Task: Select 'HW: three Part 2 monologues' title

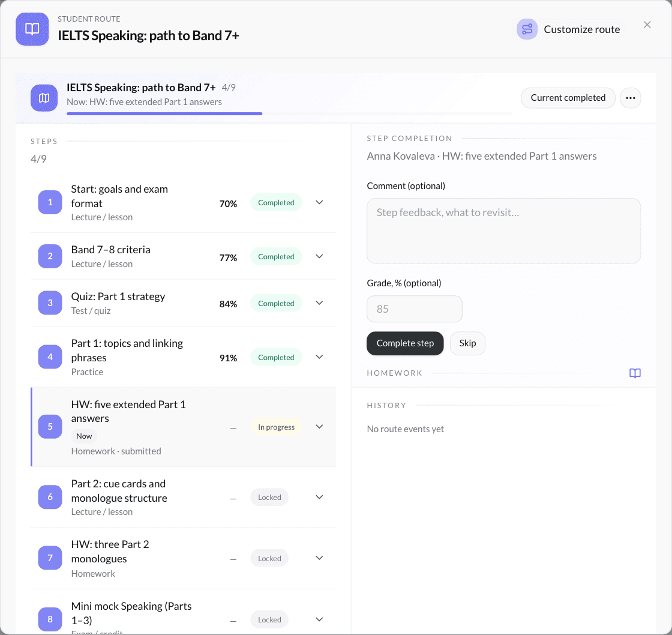Action: (110, 552)
